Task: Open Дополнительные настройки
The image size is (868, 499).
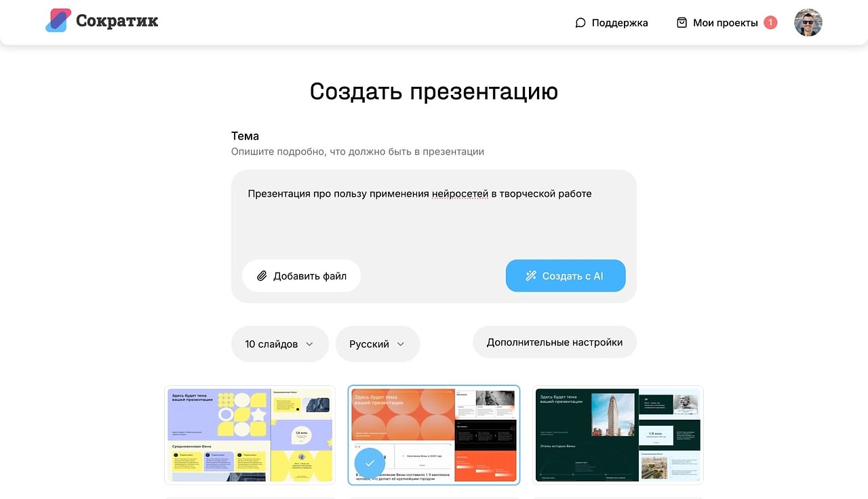Action: pyautogui.click(x=554, y=342)
